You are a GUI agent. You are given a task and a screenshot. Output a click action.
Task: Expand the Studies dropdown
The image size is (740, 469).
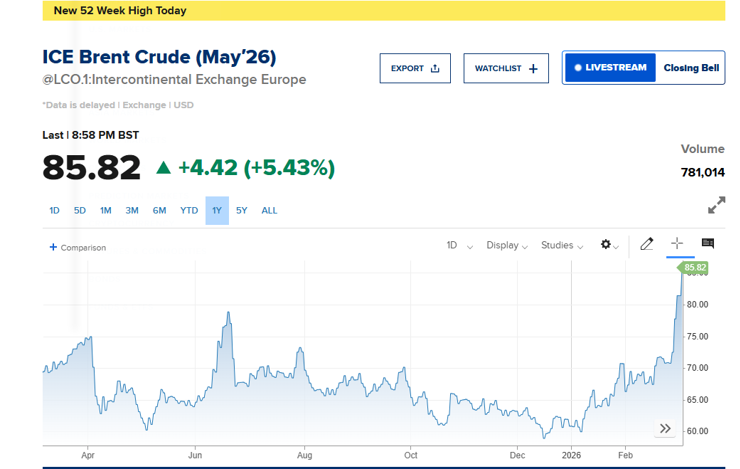[x=562, y=245]
